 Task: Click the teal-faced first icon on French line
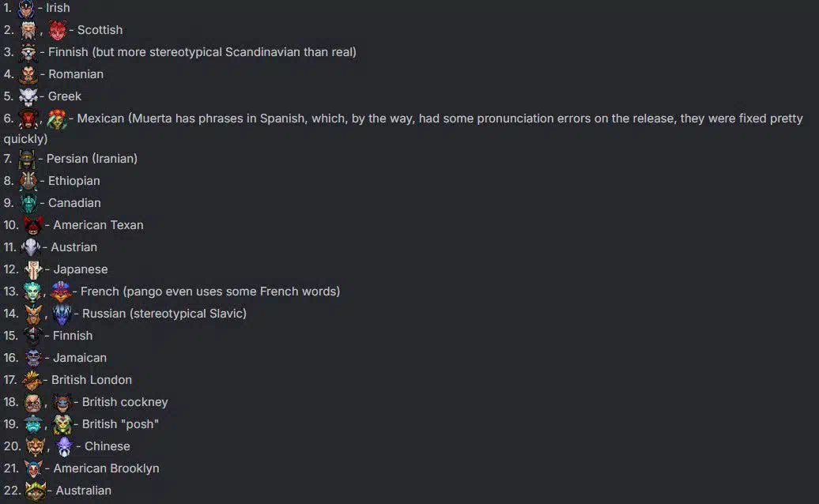pyautogui.click(x=32, y=291)
